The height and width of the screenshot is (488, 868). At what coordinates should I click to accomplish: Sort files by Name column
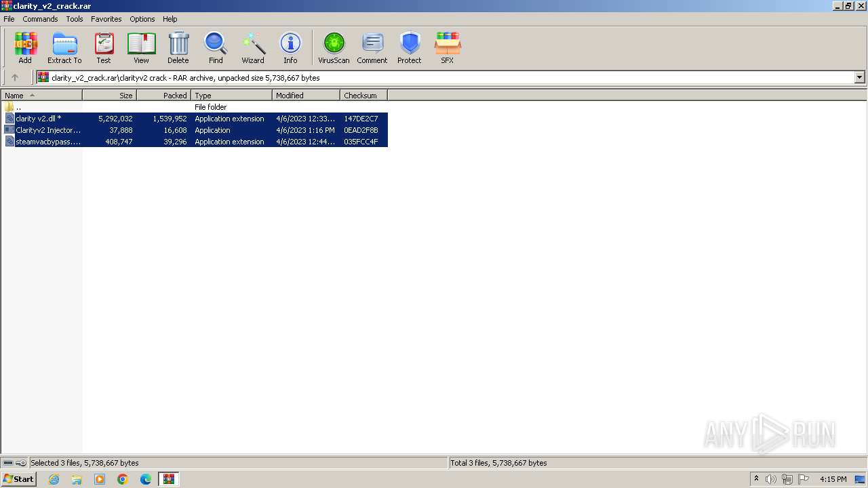(x=41, y=96)
